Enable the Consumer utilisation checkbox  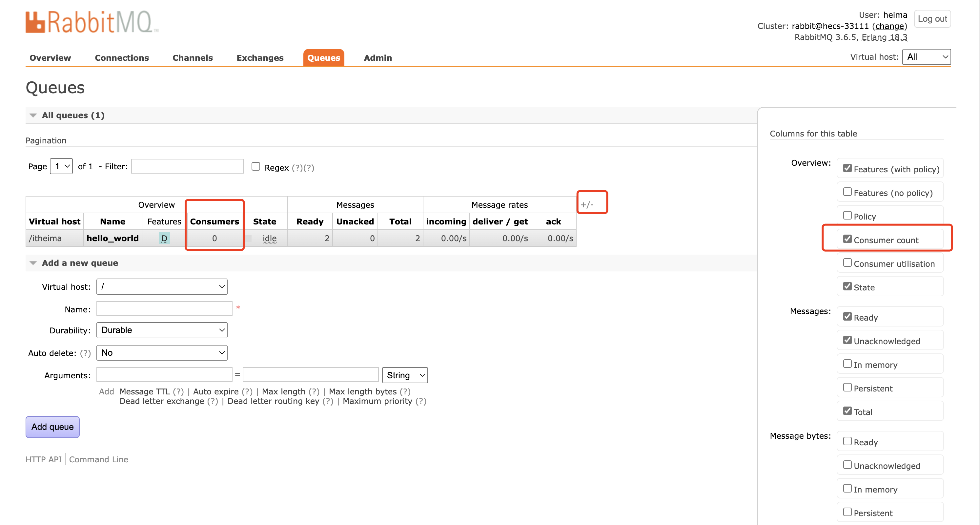(x=847, y=263)
